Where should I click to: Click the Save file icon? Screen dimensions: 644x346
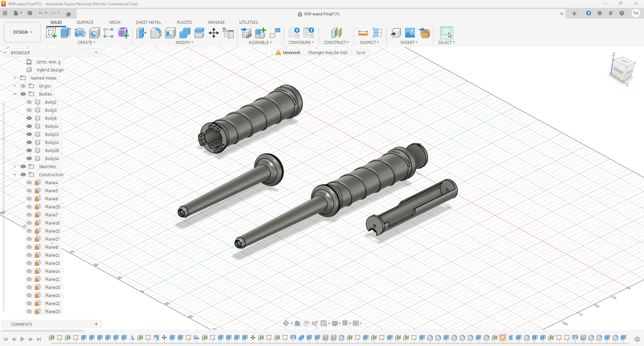(30, 13)
